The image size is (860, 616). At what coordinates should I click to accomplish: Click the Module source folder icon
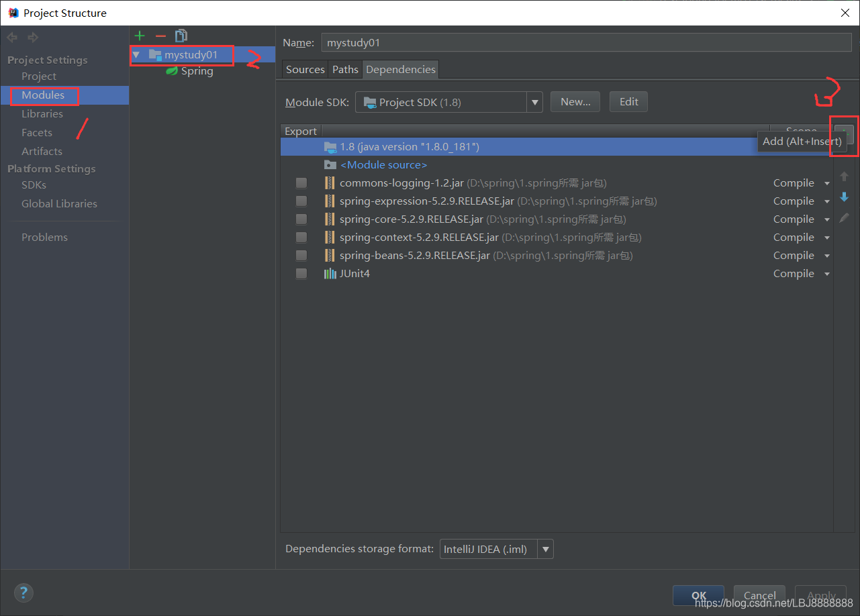click(x=330, y=164)
